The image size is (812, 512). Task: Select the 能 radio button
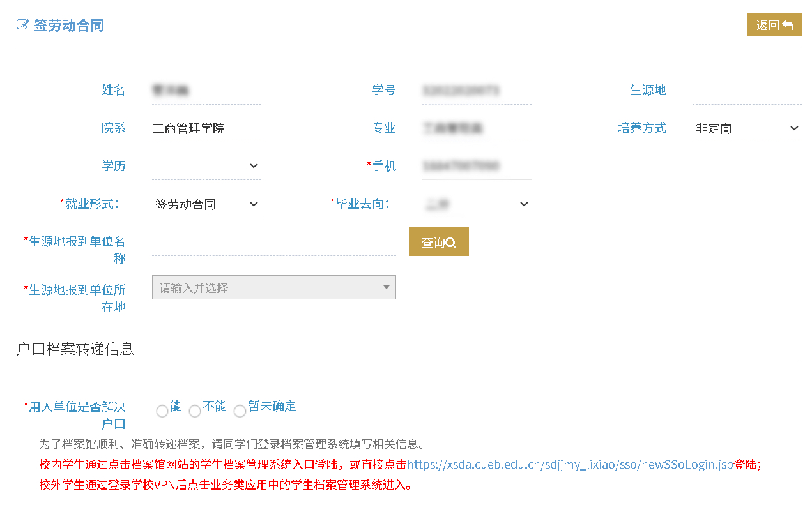pyautogui.click(x=162, y=411)
